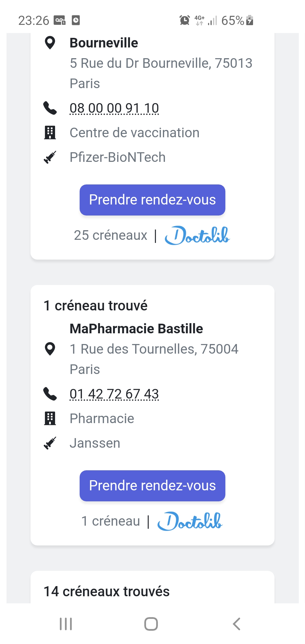
Task: Tap the syringe icon beside Pfizer-BioNTech
Action: tap(50, 157)
